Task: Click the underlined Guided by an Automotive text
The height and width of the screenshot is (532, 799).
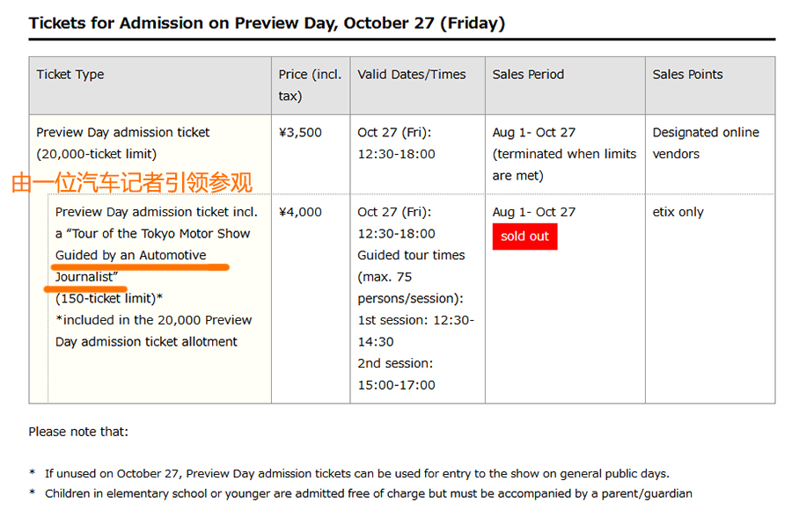Action: tap(131, 255)
